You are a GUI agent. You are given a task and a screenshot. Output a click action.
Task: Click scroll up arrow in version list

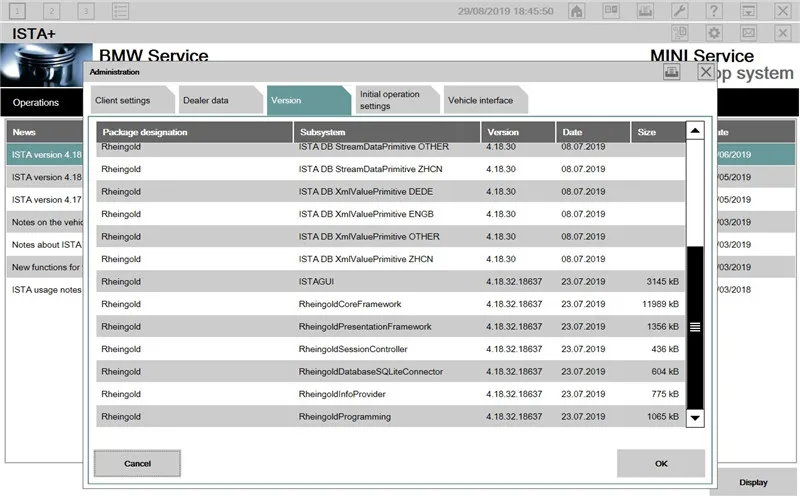[x=695, y=131]
